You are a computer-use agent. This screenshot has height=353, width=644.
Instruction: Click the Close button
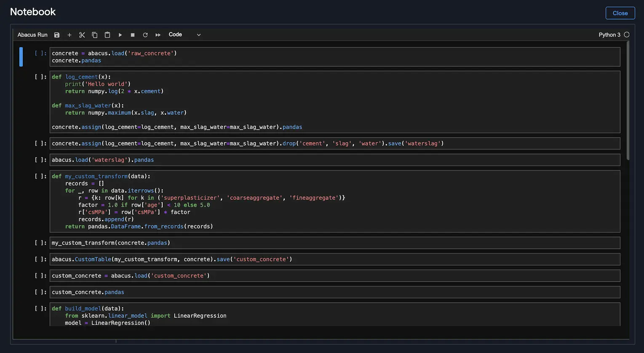pyautogui.click(x=620, y=13)
